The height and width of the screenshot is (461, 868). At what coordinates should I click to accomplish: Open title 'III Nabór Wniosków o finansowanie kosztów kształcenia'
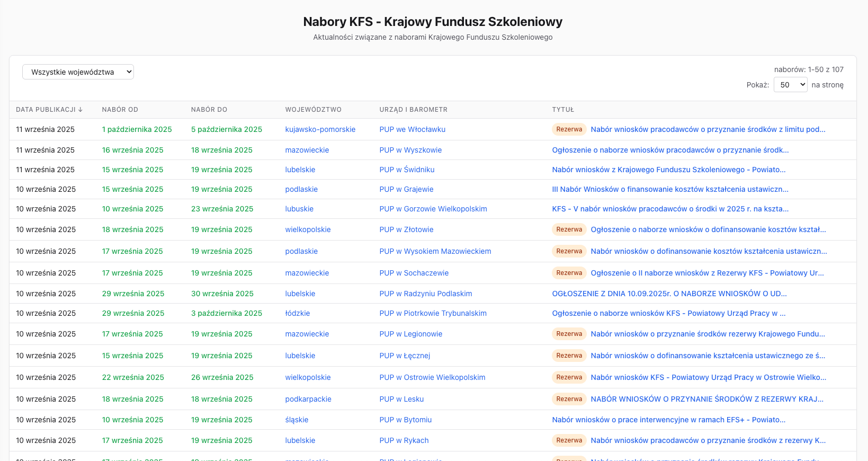click(670, 189)
